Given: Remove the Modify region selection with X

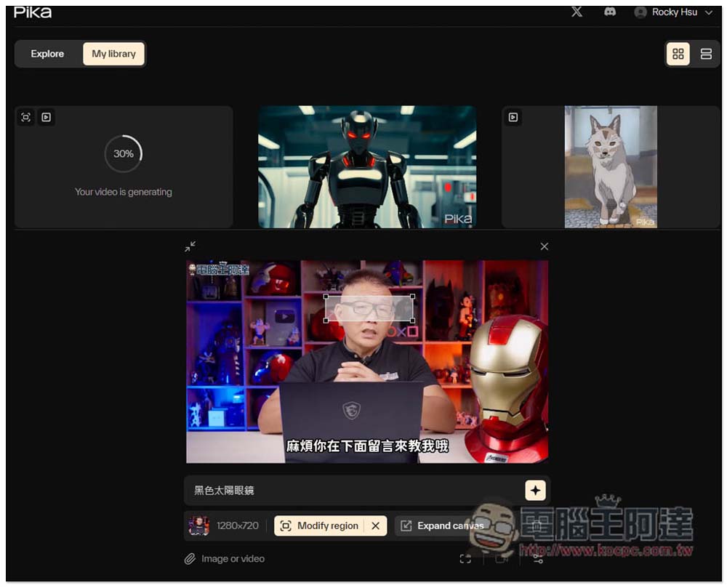Looking at the screenshot, I should pos(375,525).
